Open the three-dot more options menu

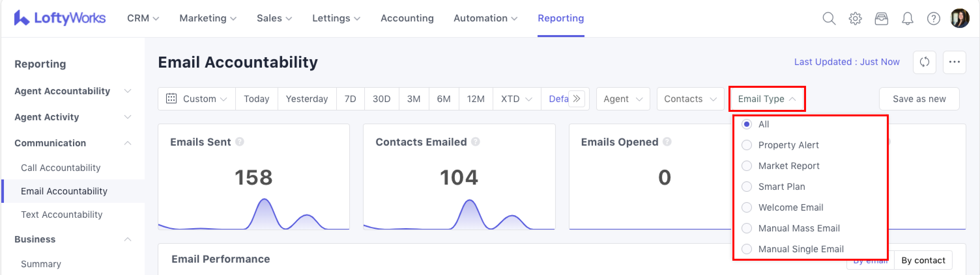(954, 62)
